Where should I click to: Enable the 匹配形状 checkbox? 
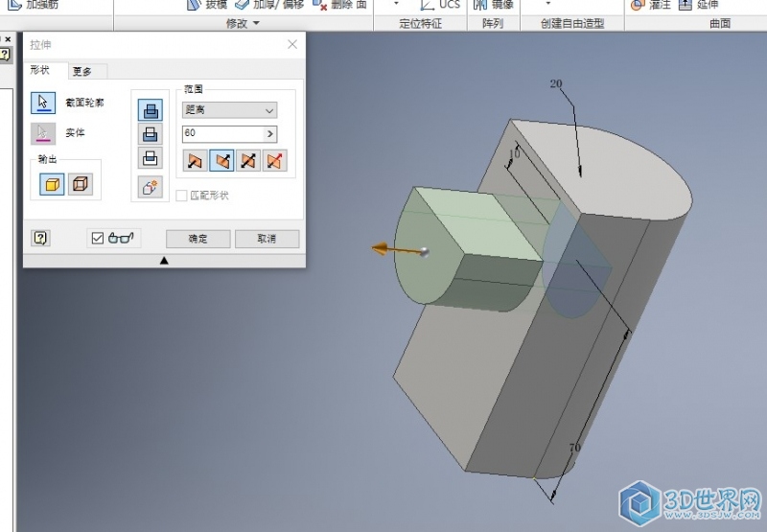pyautogui.click(x=182, y=196)
